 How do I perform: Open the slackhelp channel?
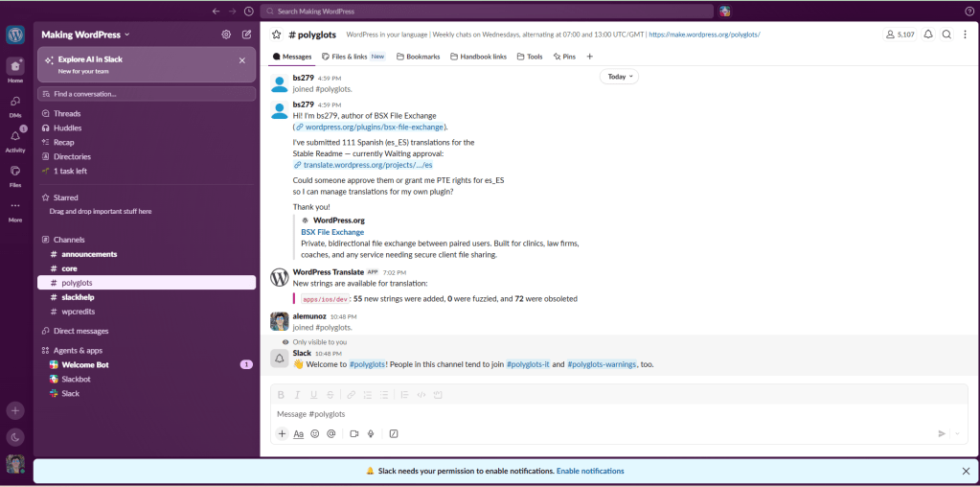pyautogui.click(x=147, y=297)
